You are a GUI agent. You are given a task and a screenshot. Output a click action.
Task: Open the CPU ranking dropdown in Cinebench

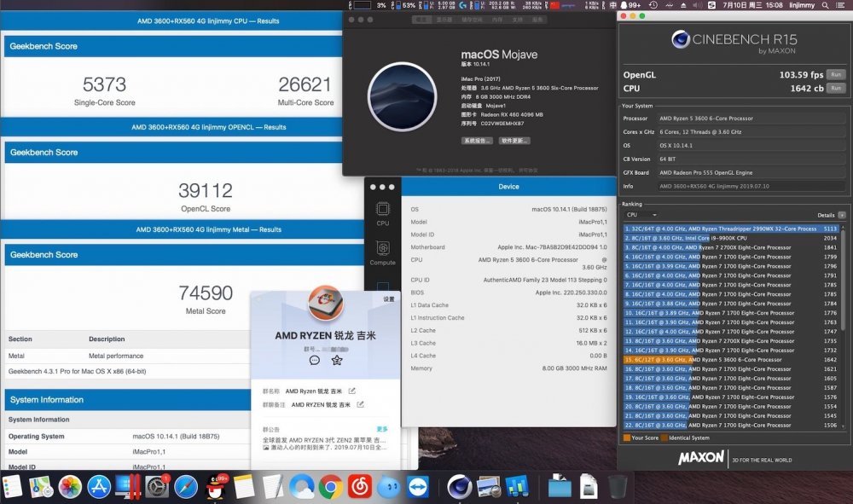coord(642,215)
